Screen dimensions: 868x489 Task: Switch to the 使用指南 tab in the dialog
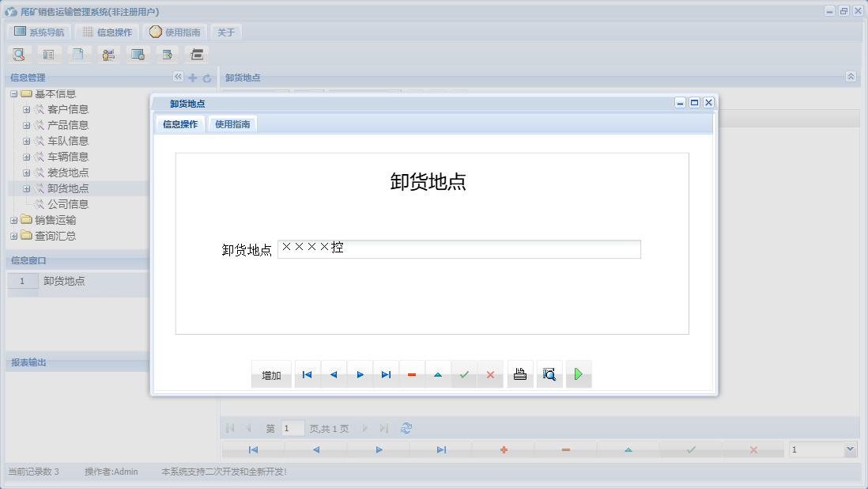pos(232,123)
